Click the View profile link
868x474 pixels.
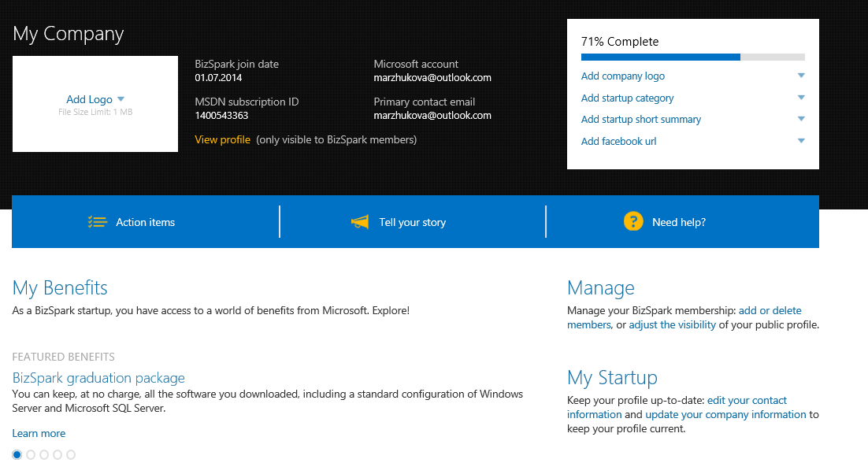[223, 139]
